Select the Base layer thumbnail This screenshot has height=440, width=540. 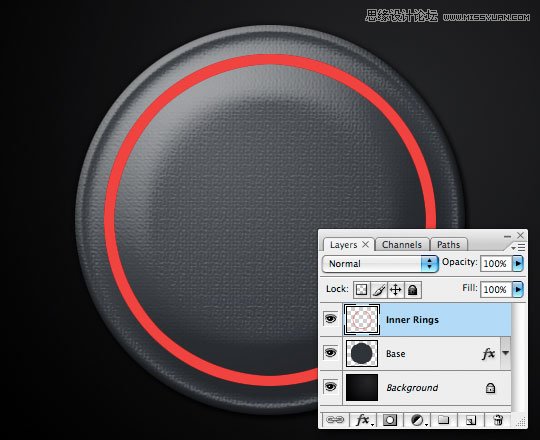362,354
